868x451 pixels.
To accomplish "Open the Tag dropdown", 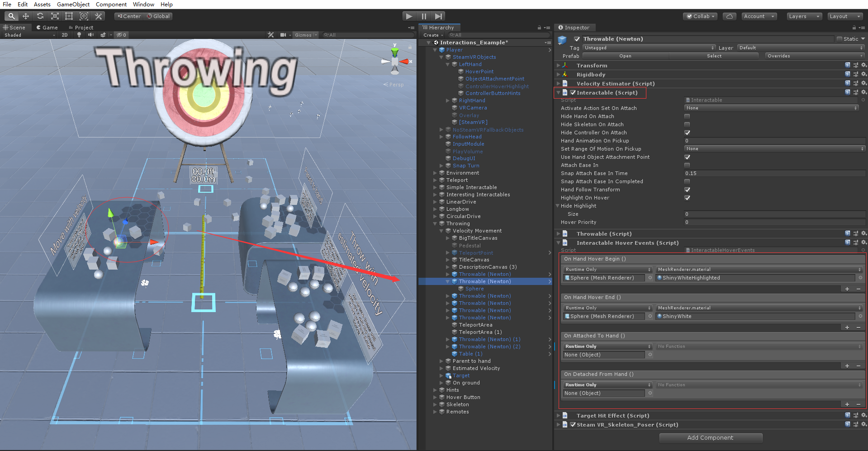I will (649, 48).
